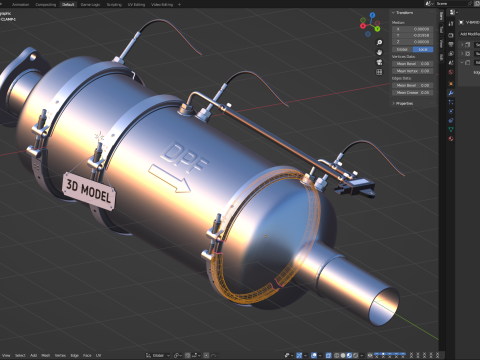The height and width of the screenshot is (360, 480).
Task: Click the pan hand icon in the viewport
Action: tap(379, 52)
